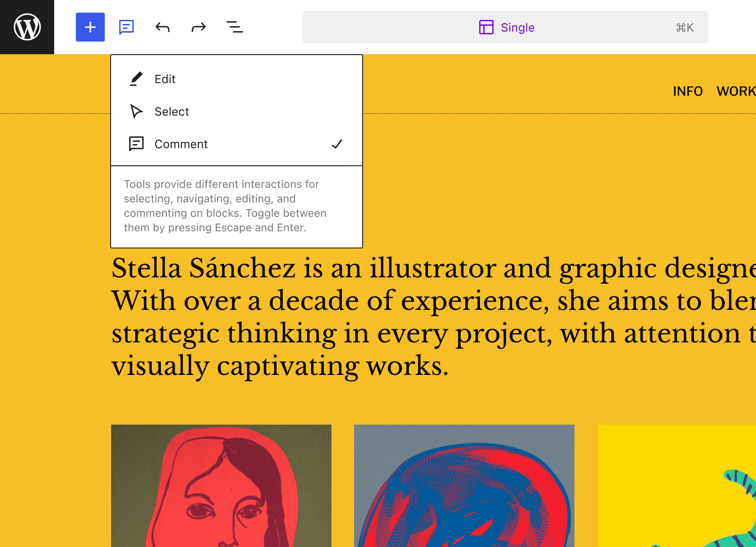
Task: Click the template layout icon beside Single
Action: pos(486,28)
